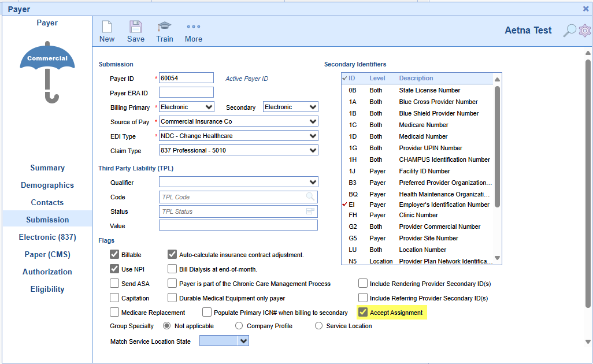Open the More options ellipsis icon

point(194,27)
